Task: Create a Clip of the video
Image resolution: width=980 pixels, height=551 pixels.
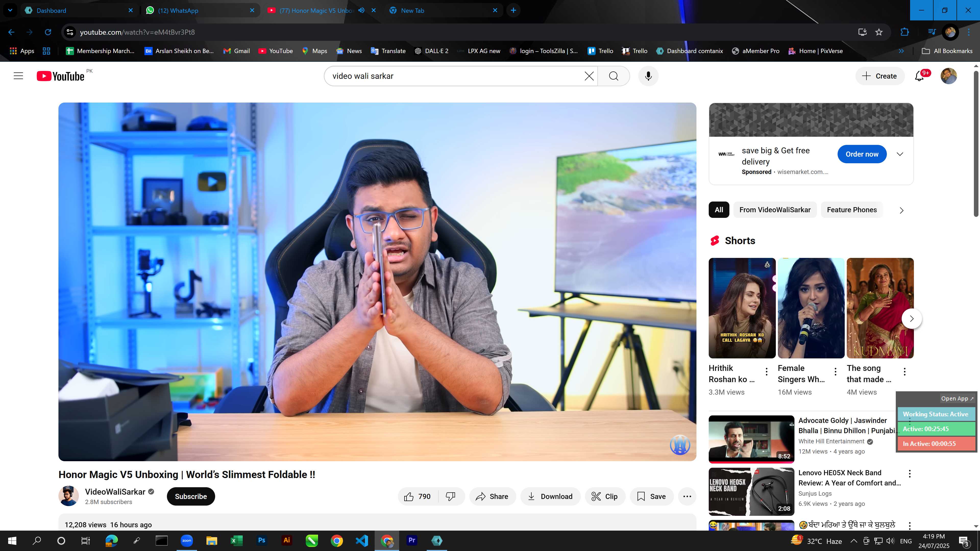Action: (x=605, y=496)
